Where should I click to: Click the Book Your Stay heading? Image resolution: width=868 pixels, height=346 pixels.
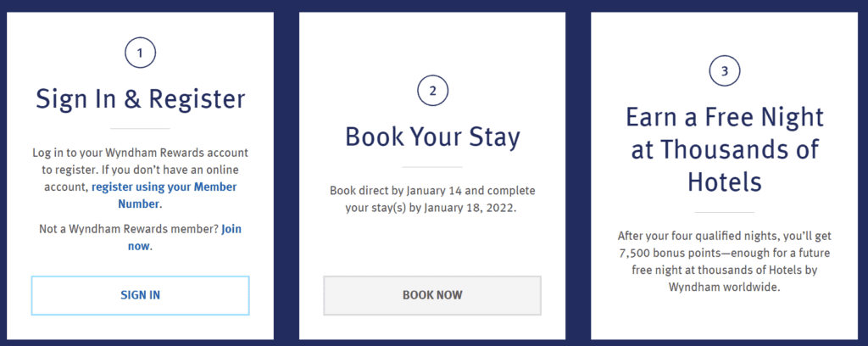431,137
